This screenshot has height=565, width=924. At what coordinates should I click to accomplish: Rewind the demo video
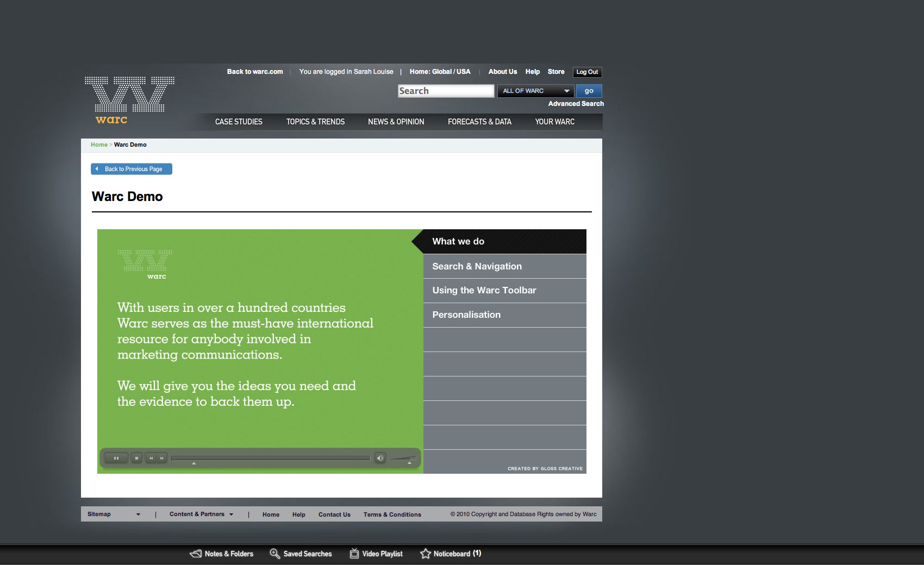pyautogui.click(x=151, y=458)
